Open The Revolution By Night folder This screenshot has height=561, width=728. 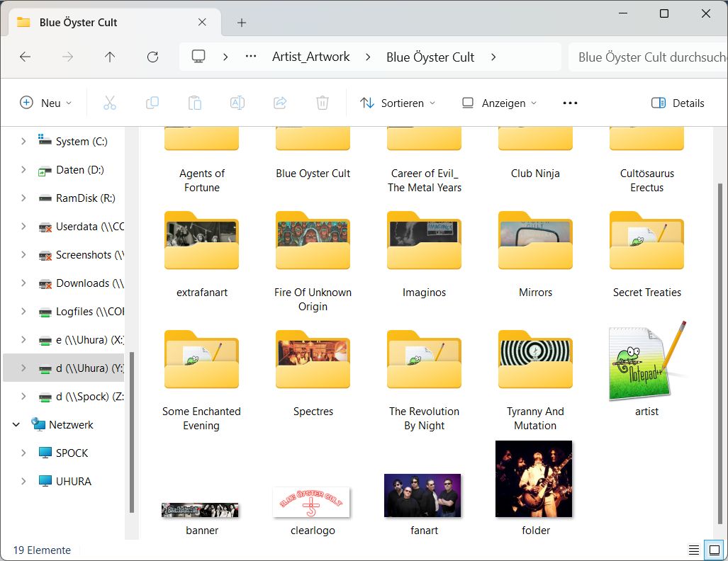point(424,380)
